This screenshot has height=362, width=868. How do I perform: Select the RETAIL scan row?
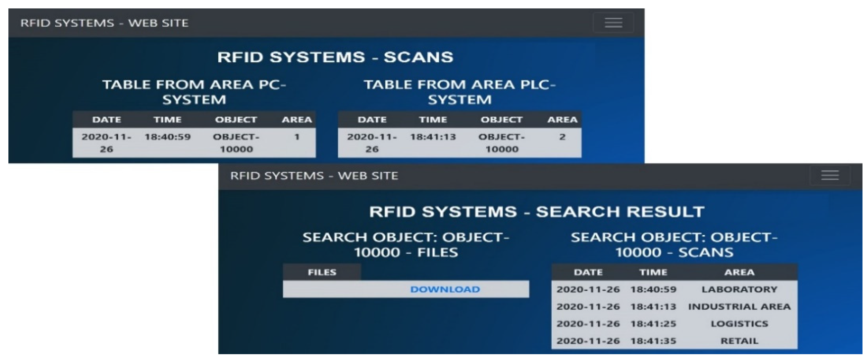(739, 341)
